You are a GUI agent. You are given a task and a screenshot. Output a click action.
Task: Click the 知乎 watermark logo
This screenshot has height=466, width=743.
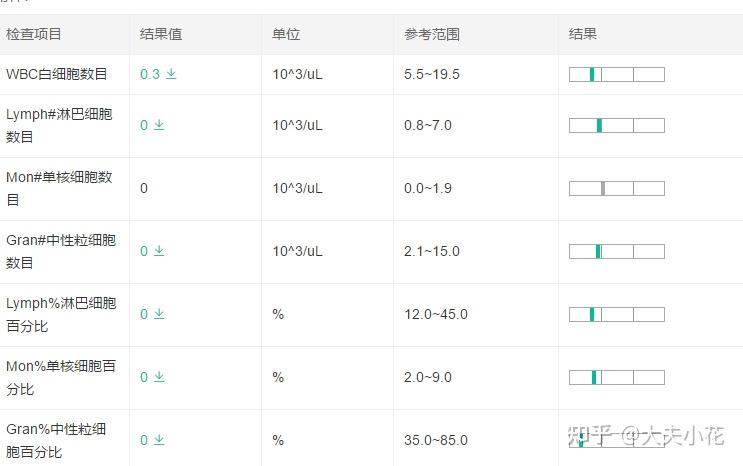(x=589, y=436)
